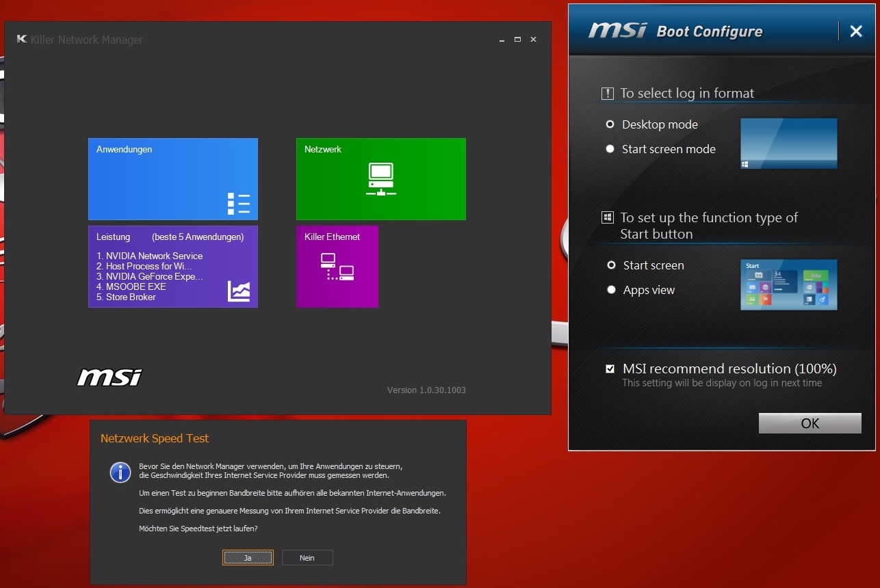
Task: Click the Windows icon by Start button heading
Action: (x=607, y=218)
